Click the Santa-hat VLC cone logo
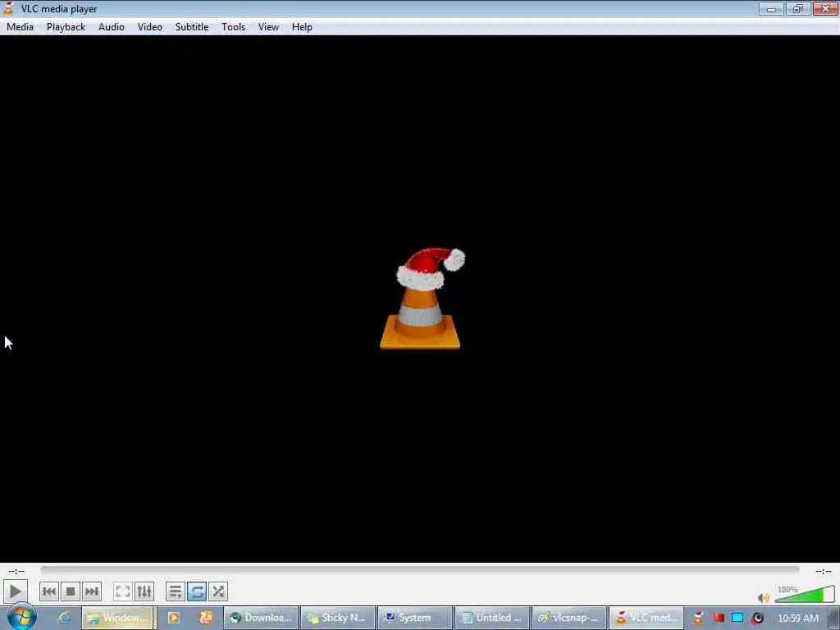Viewport: 840px width, 630px height. pyautogui.click(x=421, y=299)
